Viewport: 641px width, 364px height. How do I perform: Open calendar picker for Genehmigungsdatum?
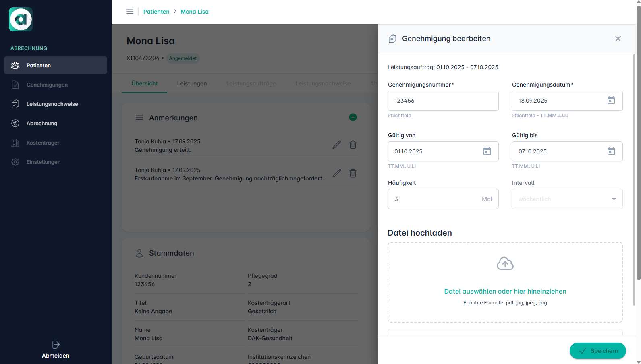(x=611, y=101)
